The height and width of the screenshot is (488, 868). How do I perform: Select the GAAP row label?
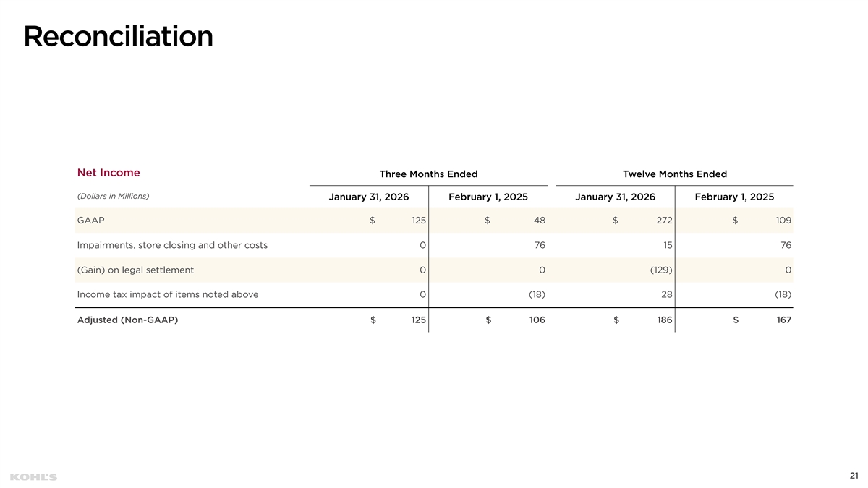click(90, 221)
